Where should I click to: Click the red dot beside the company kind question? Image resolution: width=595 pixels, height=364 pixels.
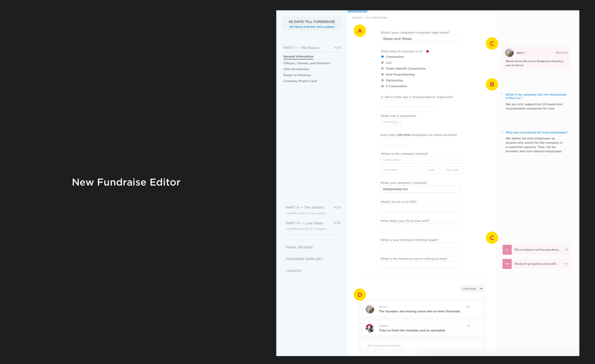tap(427, 51)
